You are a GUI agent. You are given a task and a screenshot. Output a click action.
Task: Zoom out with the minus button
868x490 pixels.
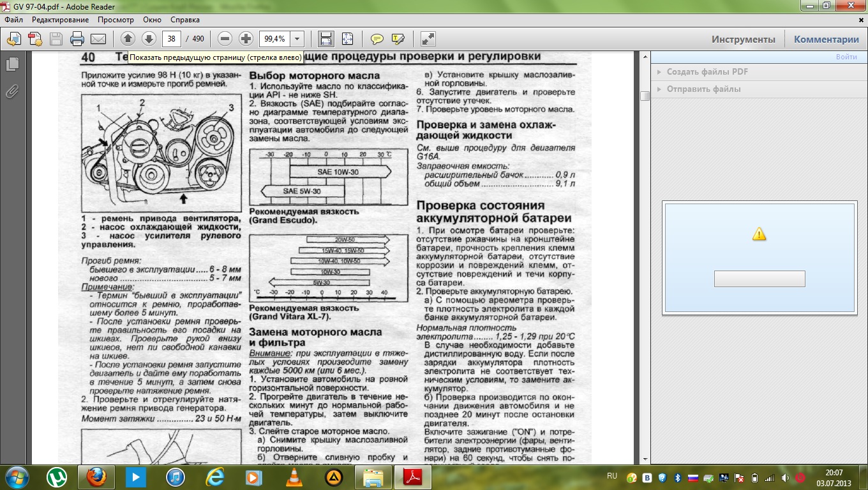[x=225, y=39]
